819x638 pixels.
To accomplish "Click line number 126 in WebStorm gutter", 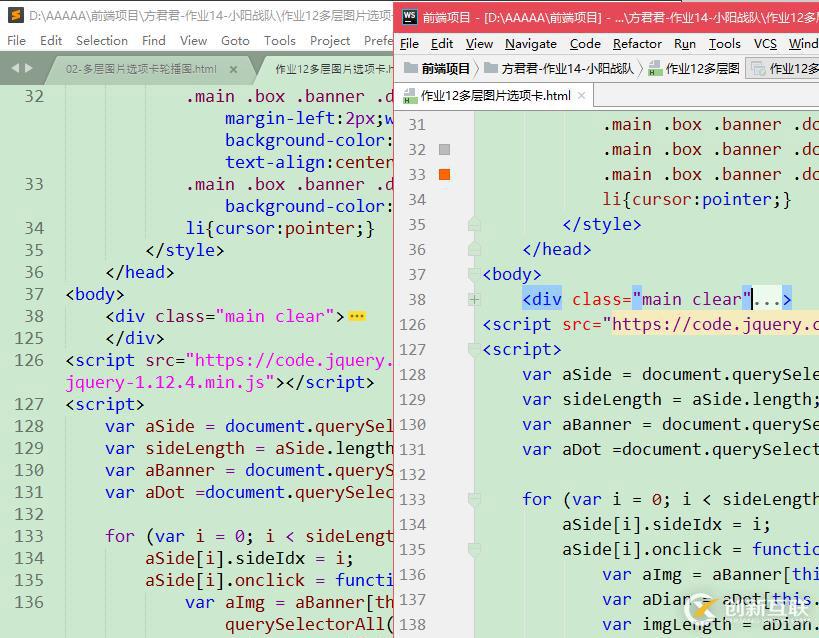I will tap(413, 324).
